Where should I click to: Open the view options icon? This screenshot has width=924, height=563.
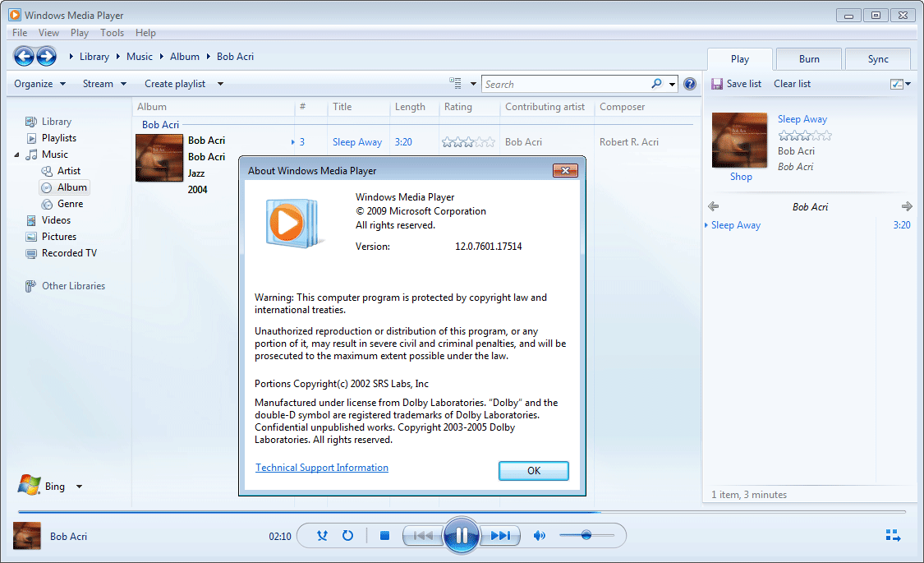pyautogui.click(x=456, y=84)
